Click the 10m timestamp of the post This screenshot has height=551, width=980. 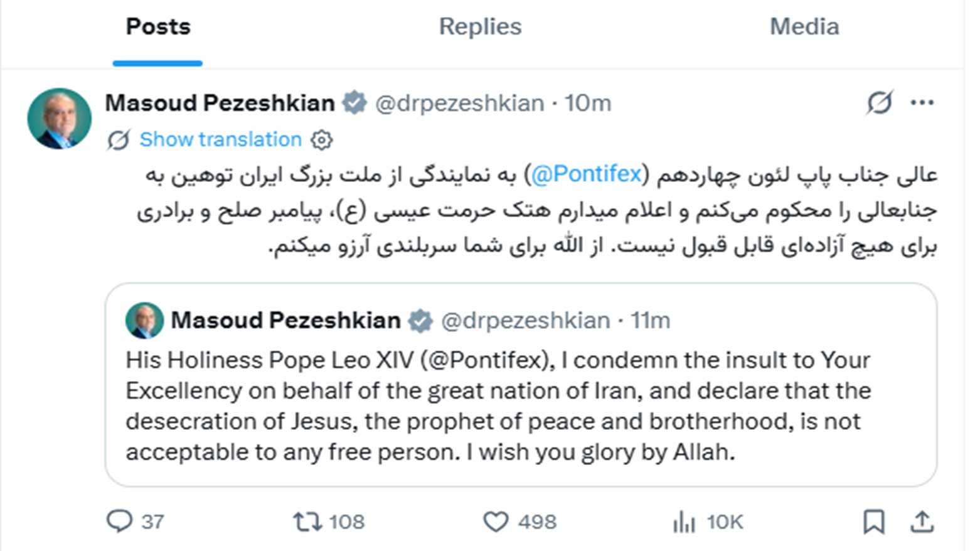click(x=588, y=103)
